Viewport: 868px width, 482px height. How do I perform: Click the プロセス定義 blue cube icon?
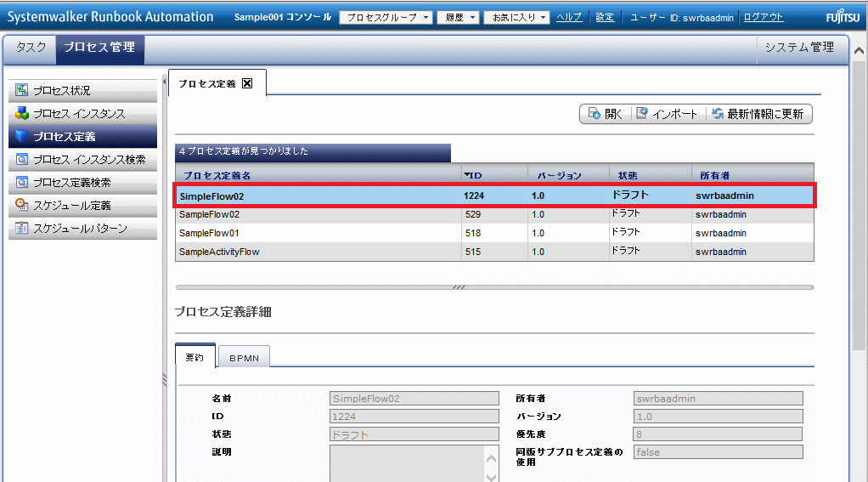(x=21, y=136)
